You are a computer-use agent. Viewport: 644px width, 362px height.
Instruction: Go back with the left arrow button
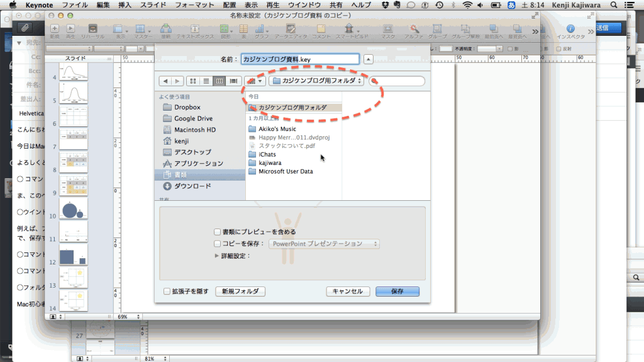coord(165,81)
